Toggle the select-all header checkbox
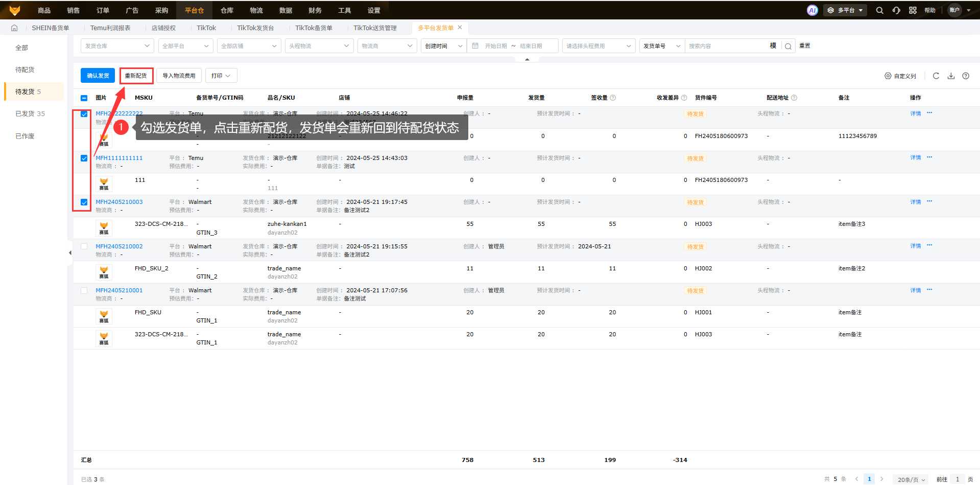 (84, 98)
